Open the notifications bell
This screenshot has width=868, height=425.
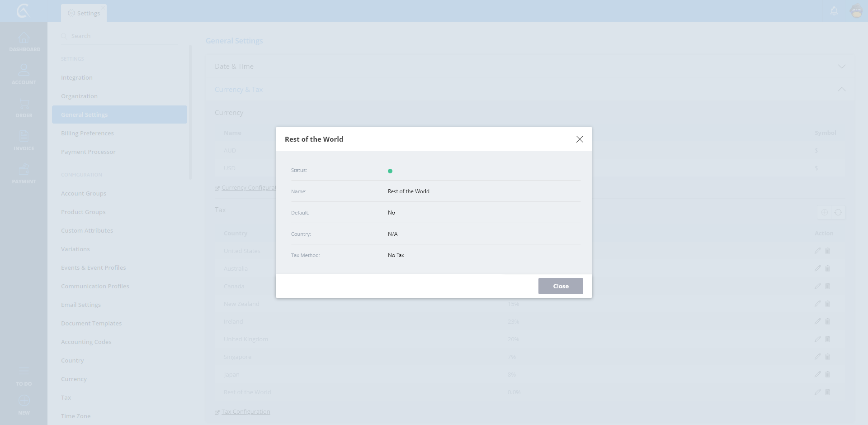coord(834,11)
